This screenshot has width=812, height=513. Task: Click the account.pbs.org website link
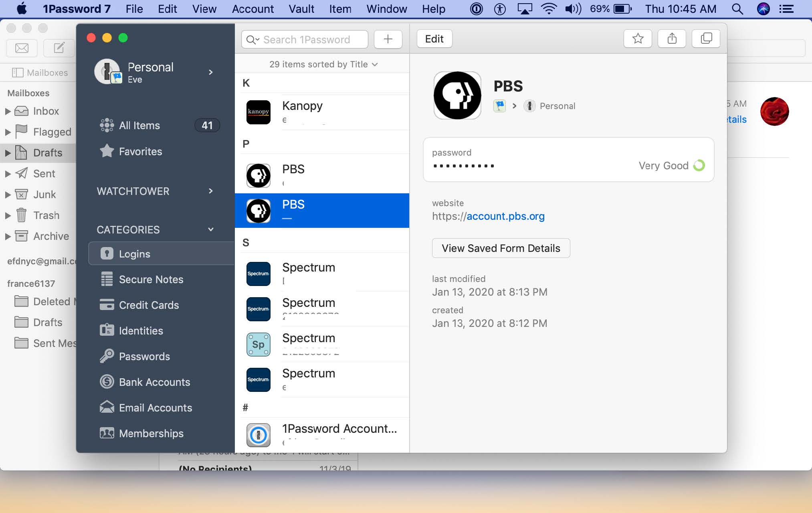(x=505, y=216)
